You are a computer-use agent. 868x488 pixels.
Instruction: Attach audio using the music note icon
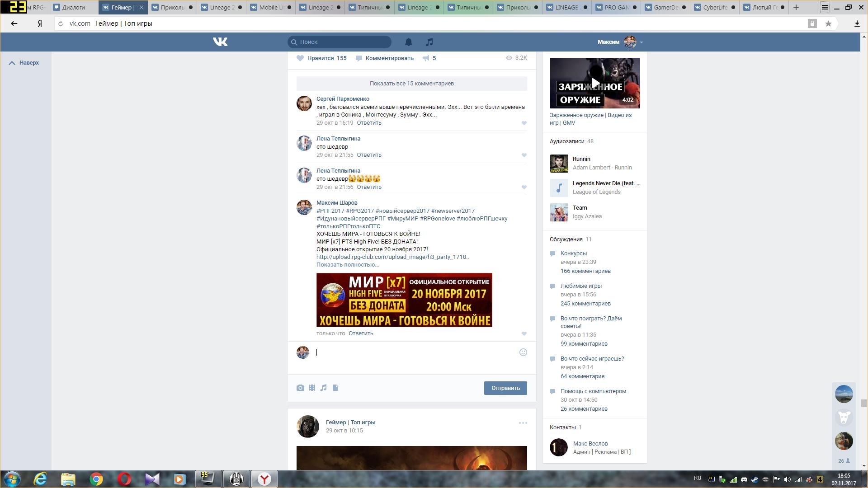(x=324, y=388)
